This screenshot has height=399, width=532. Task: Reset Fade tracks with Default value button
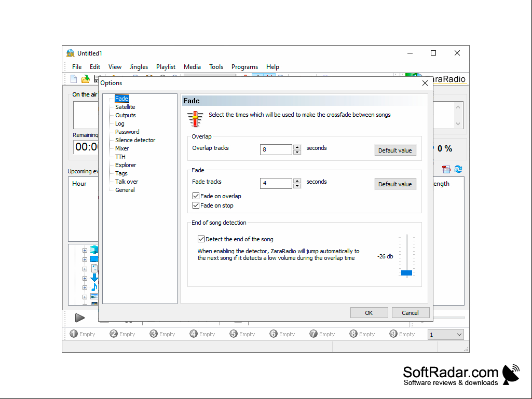[395, 184]
